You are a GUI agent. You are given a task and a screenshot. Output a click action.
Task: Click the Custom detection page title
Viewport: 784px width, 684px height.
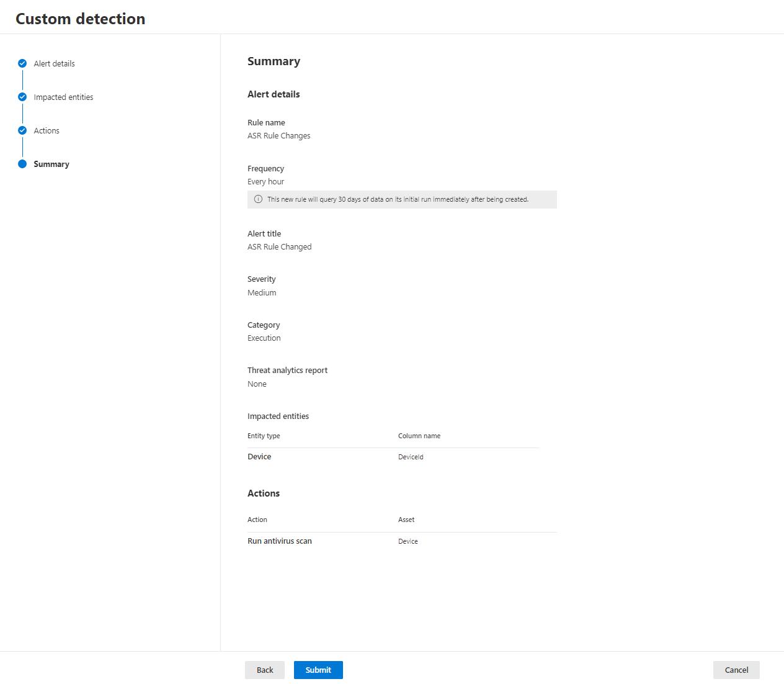point(81,19)
